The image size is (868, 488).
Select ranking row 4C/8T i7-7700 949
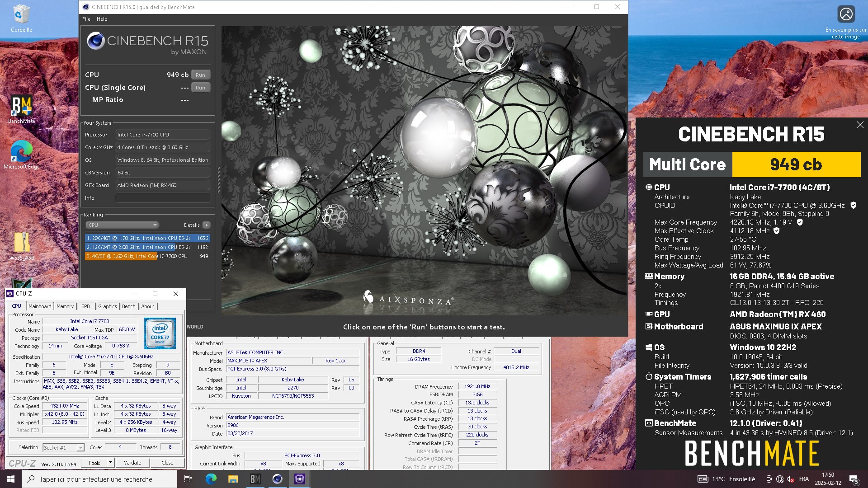[x=147, y=256]
